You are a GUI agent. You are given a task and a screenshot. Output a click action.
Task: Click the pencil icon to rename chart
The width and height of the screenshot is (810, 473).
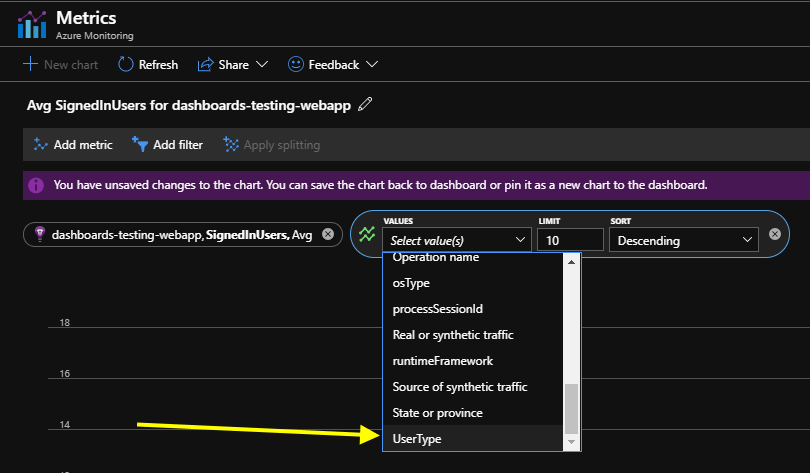pos(365,104)
